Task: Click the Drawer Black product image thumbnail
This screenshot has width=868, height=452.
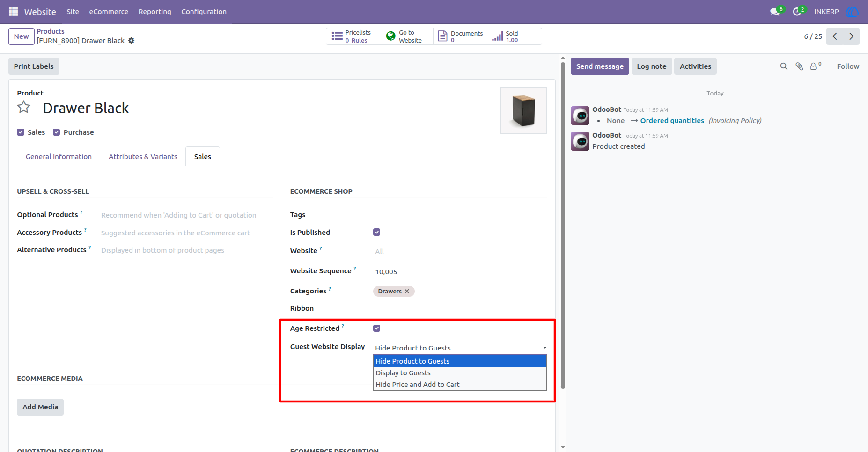Action: click(523, 111)
